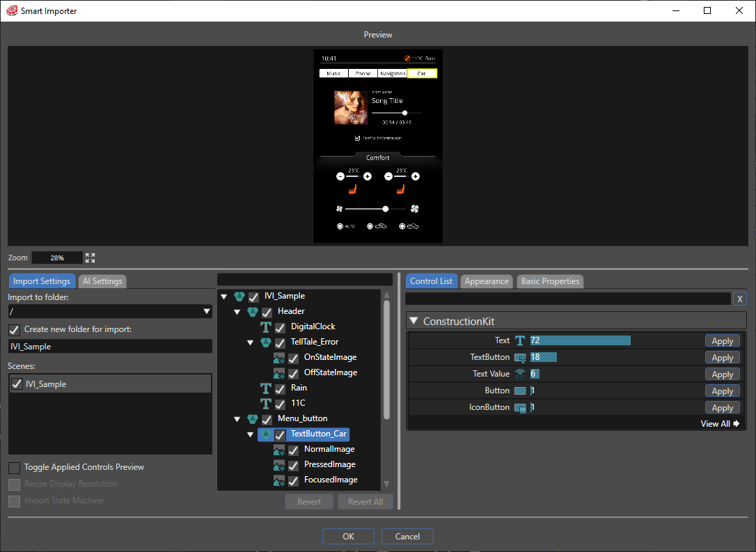Uncheck the Header tree checkbox
This screenshot has width=756, height=552.
[x=267, y=312]
